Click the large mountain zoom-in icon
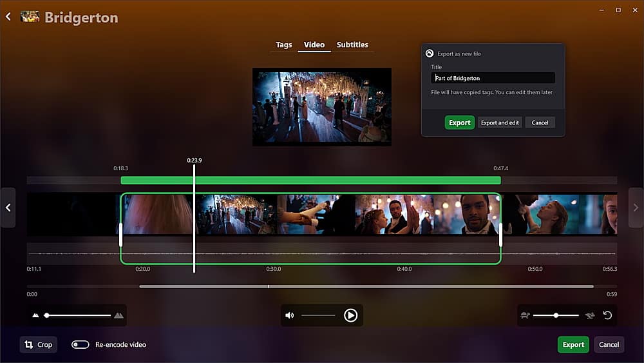Viewport: 644px width, 363px height. 118,315
